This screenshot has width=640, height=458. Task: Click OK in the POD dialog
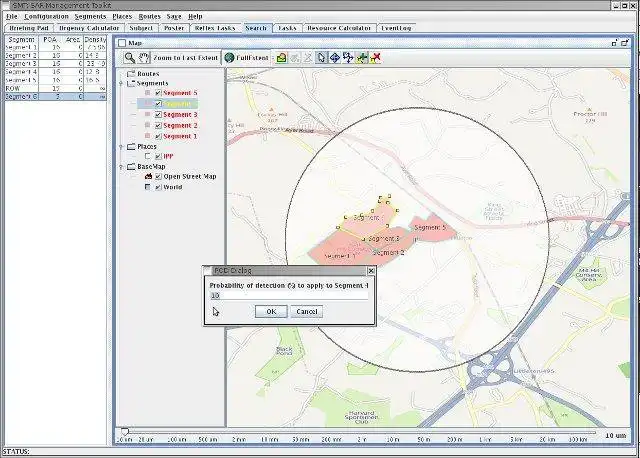pyautogui.click(x=271, y=311)
